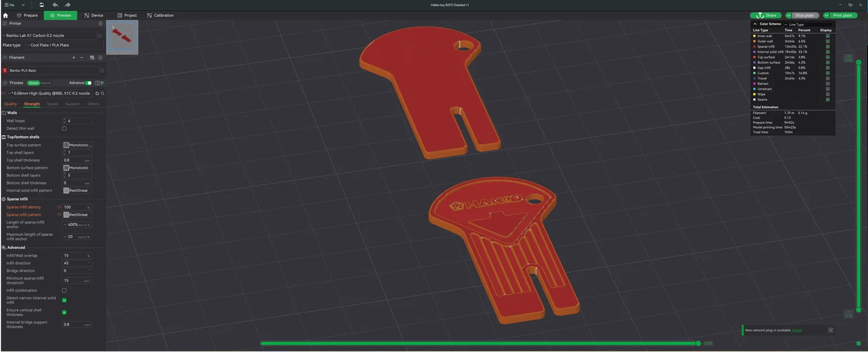Select plate 1 thumbnail
The height and width of the screenshot is (352, 868).
122,37
